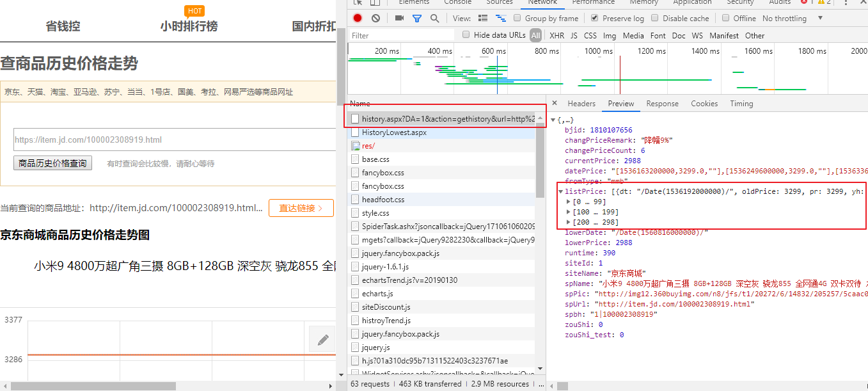The width and height of the screenshot is (868, 391).
Task: Select the res/ image request
Action: (441, 146)
